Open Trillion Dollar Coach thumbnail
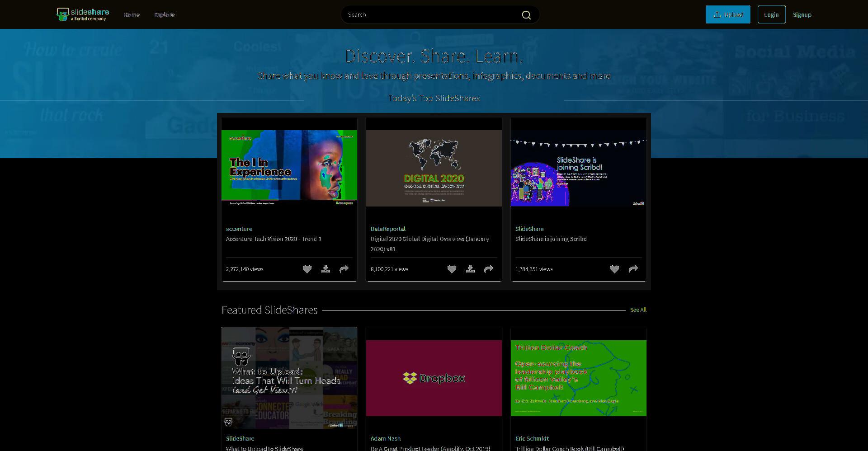Image resolution: width=868 pixels, height=451 pixels. (x=579, y=378)
